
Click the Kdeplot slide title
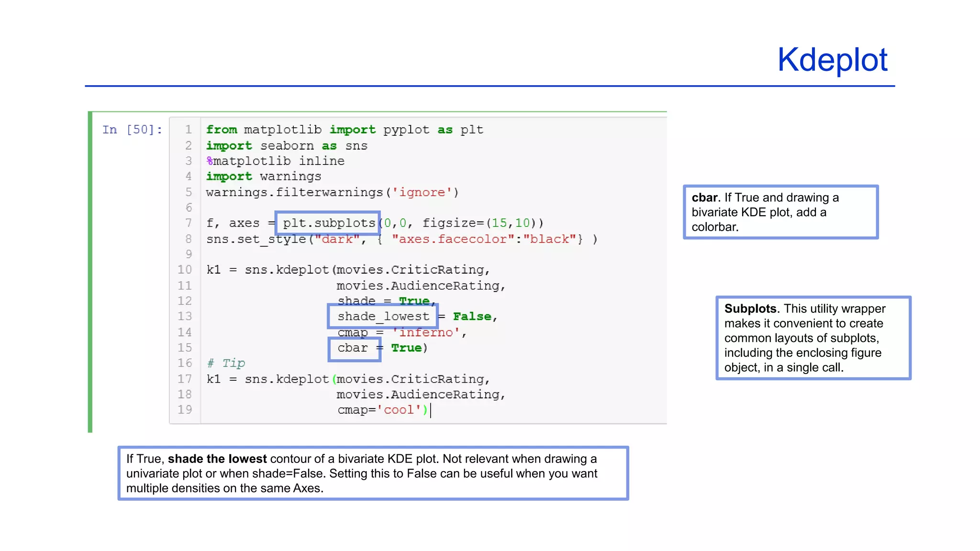pos(832,60)
